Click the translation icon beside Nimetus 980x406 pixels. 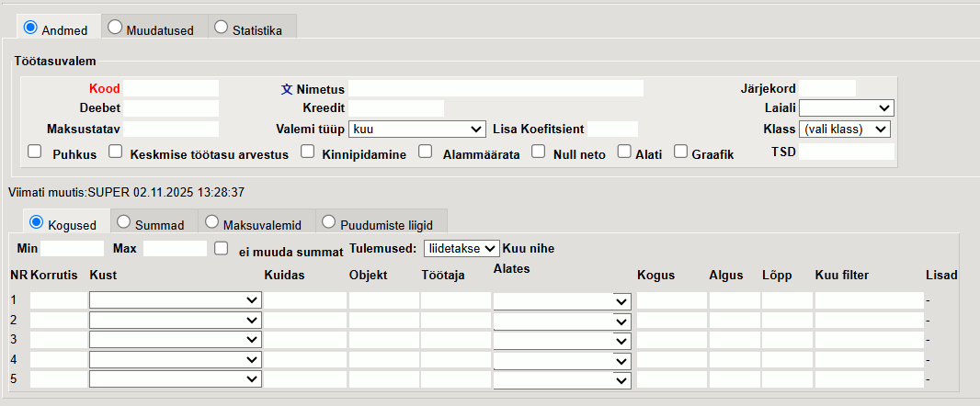286,89
